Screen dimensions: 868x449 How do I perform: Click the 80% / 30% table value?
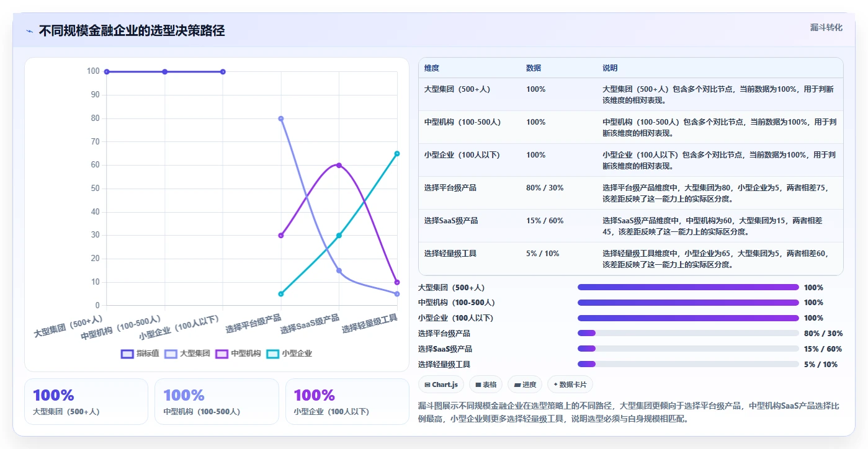tap(545, 188)
